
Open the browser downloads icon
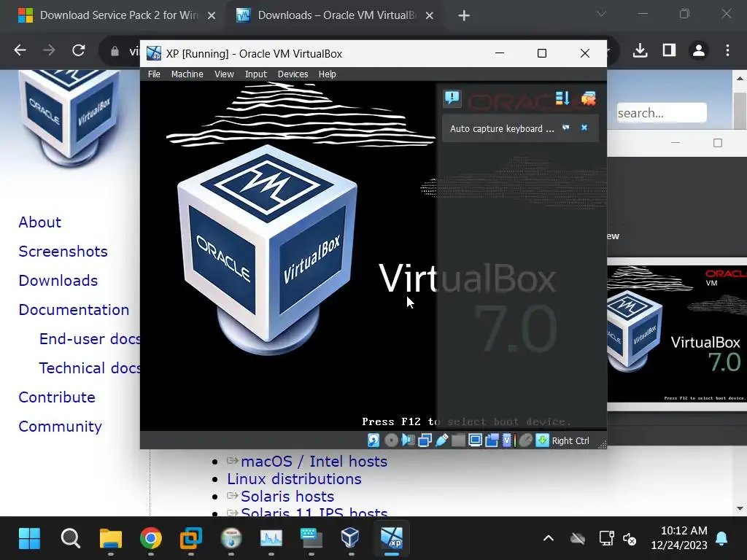tap(640, 50)
